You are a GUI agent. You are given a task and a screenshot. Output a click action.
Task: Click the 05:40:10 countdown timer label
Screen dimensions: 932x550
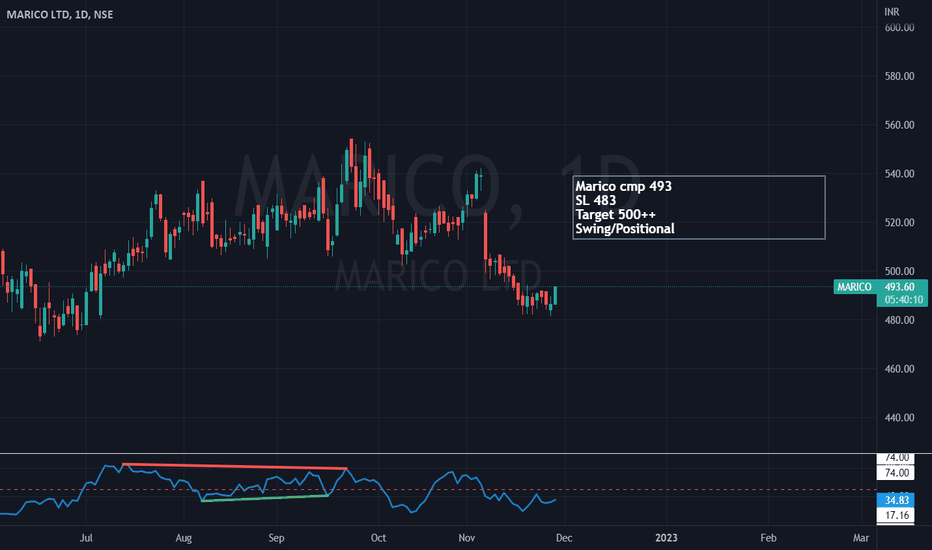coord(902,300)
